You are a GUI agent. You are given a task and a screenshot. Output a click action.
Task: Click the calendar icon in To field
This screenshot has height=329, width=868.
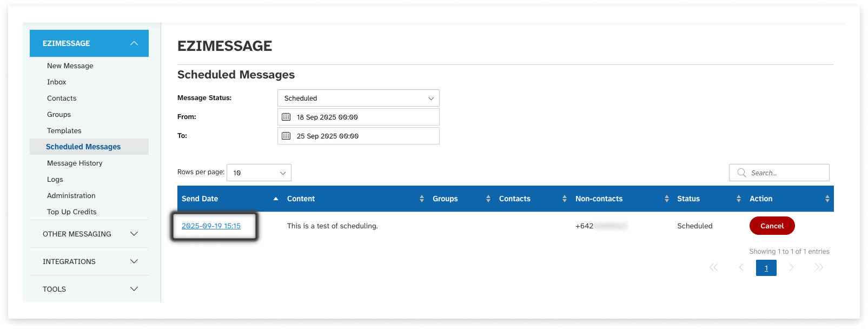[x=286, y=136]
